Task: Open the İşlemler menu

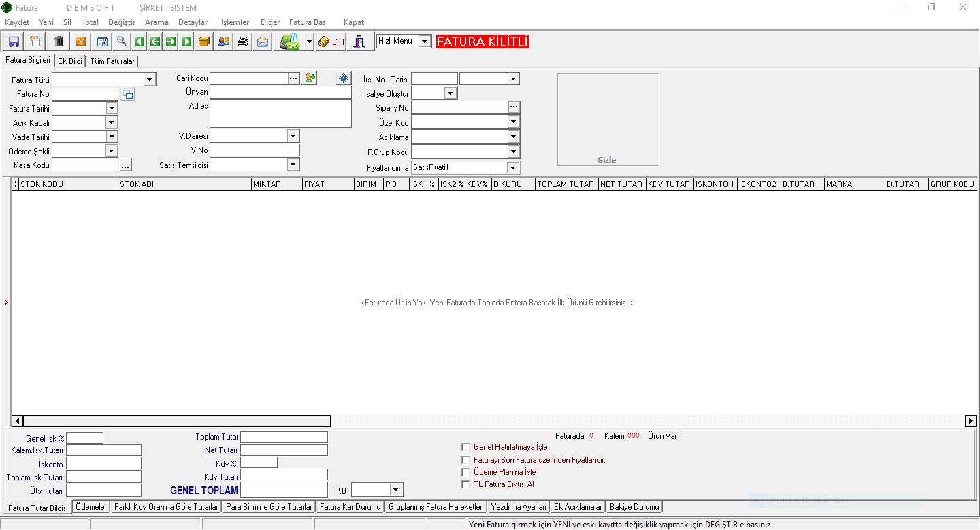Action: coord(235,22)
